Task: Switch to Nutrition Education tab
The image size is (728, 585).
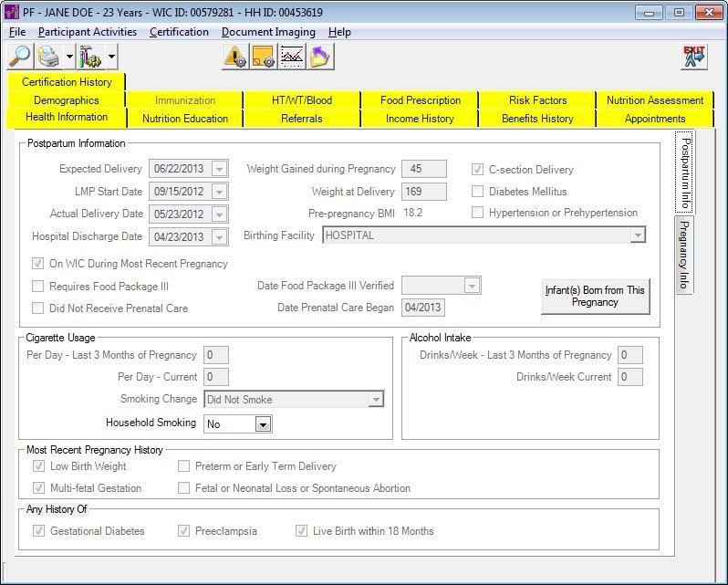Action: (x=185, y=119)
